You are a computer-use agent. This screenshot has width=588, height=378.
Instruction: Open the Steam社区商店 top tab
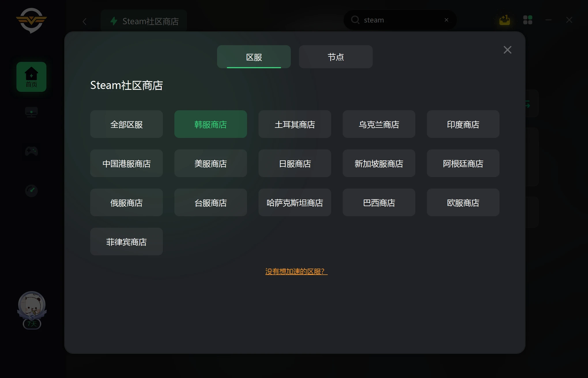pos(144,21)
